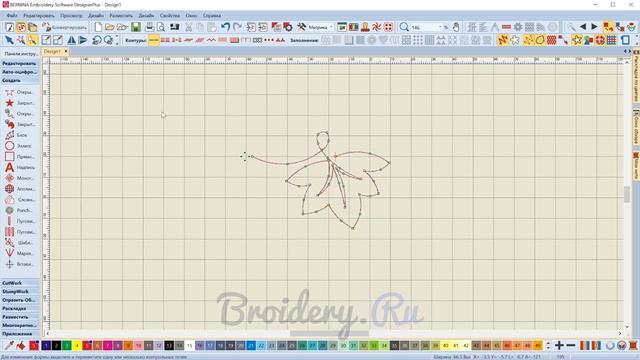Select the Rectangle tool in Create panel

(9, 156)
